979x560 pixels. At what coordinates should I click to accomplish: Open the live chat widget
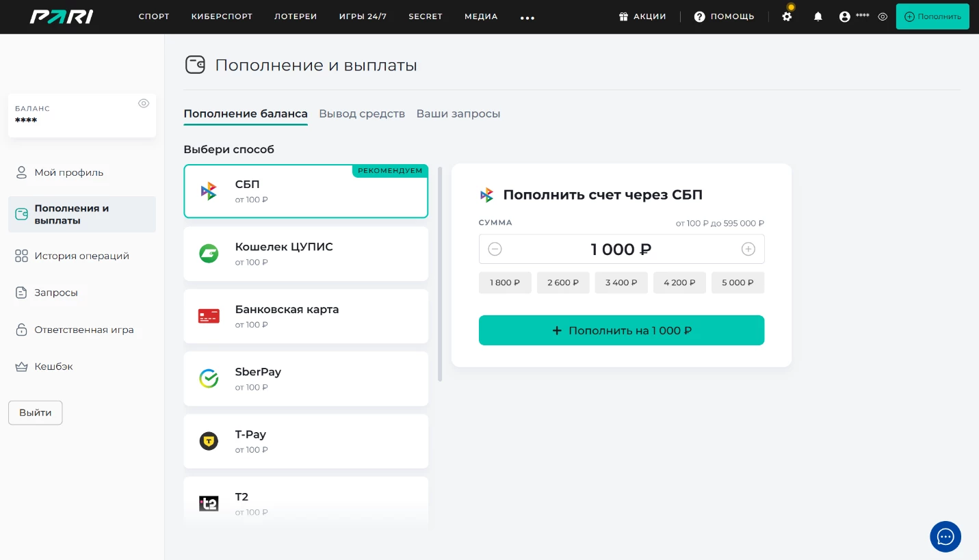coord(945,537)
